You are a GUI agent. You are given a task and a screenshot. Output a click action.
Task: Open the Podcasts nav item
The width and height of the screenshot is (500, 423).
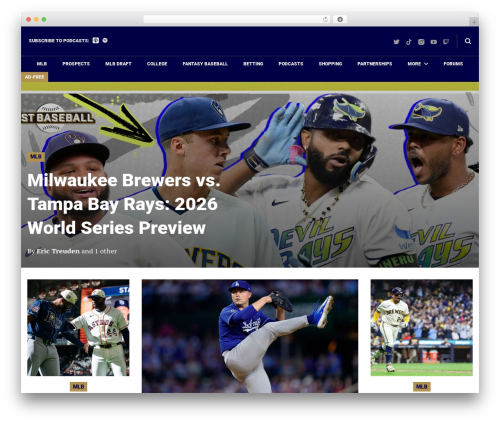click(x=291, y=64)
